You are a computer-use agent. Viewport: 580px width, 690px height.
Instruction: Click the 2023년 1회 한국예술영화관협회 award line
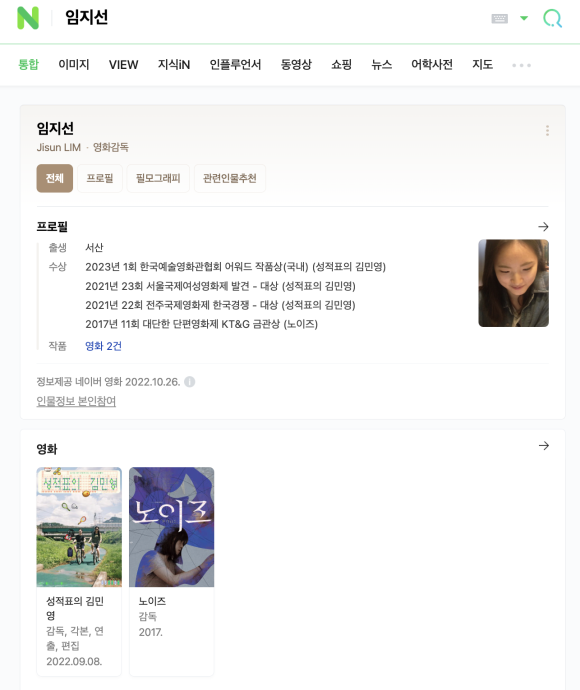pos(235,267)
